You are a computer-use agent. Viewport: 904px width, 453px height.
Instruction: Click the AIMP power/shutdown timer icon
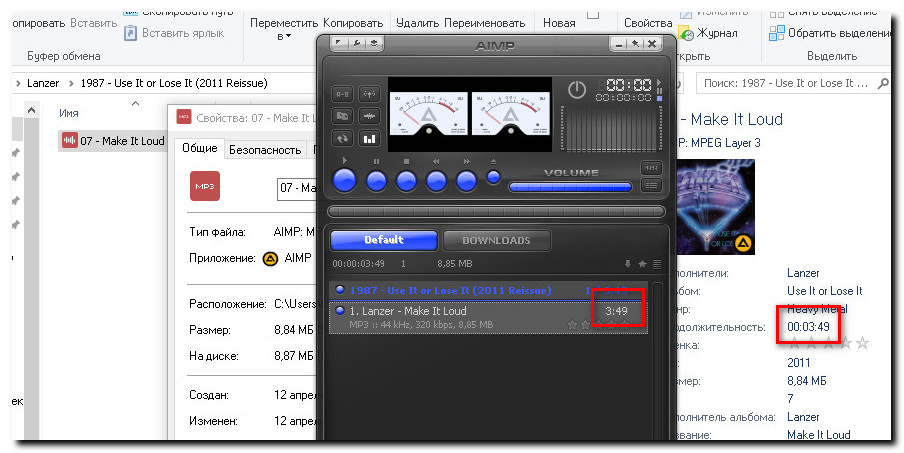tap(577, 89)
